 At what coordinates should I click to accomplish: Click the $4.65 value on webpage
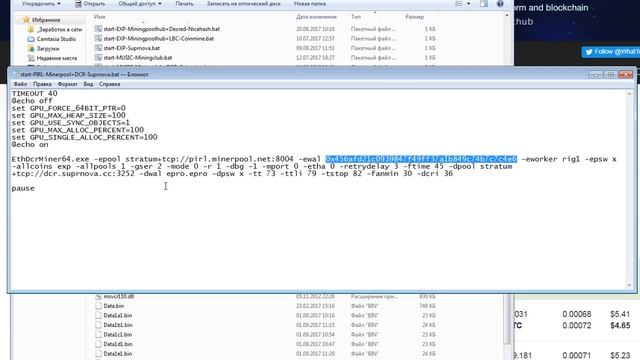click(620, 325)
